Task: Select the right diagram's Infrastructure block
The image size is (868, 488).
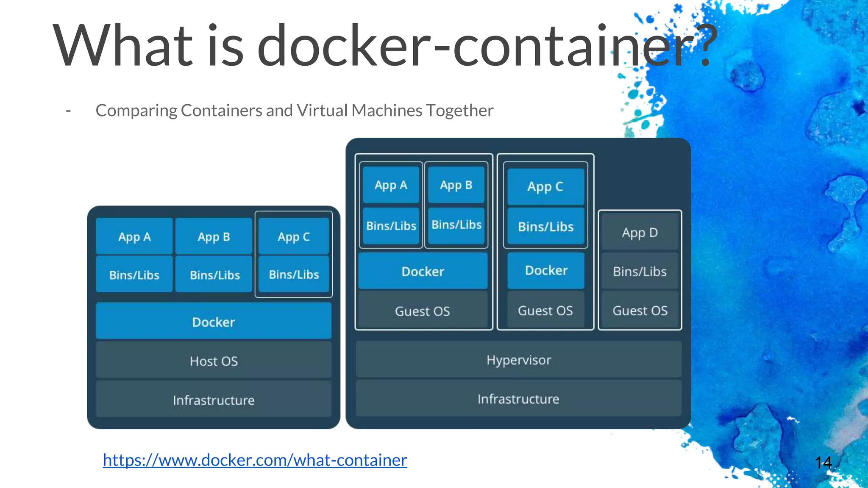Action: point(518,399)
